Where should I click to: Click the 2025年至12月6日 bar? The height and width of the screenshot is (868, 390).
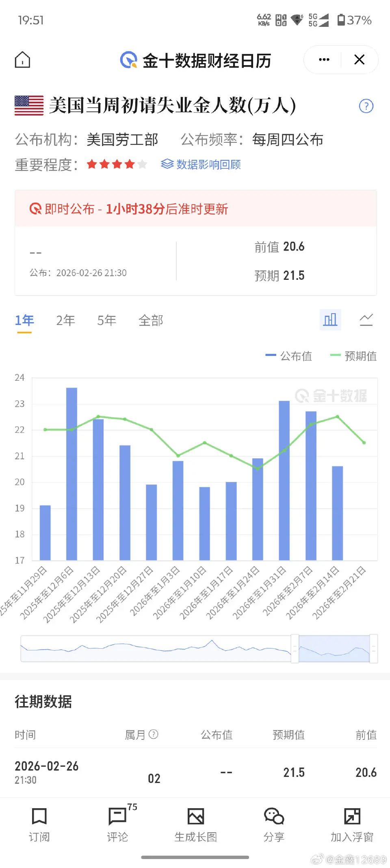coord(71,474)
